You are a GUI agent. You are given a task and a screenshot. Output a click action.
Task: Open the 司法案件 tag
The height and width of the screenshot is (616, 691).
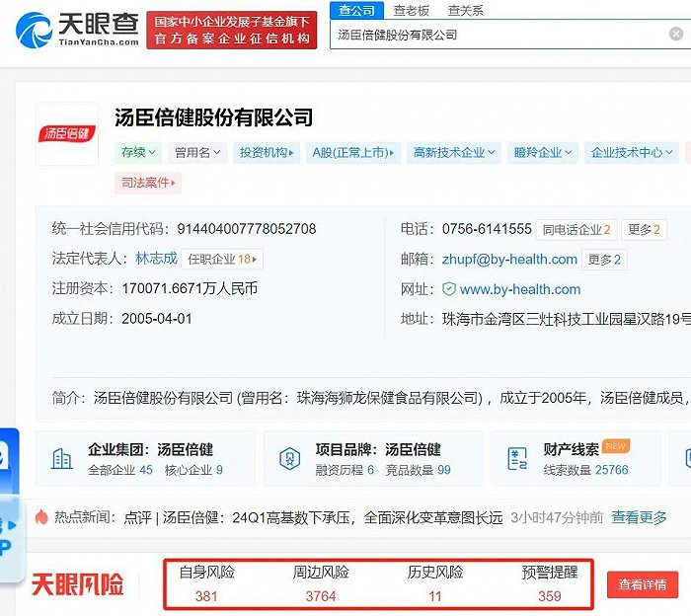click(148, 183)
